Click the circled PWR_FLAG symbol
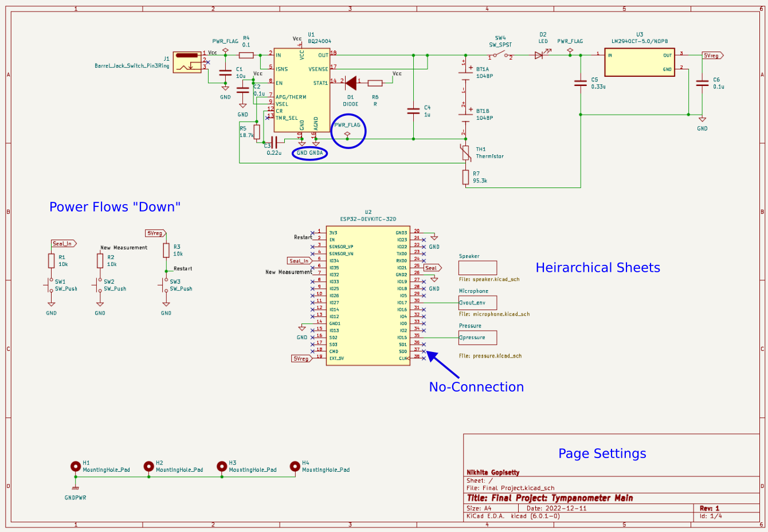 [347, 134]
